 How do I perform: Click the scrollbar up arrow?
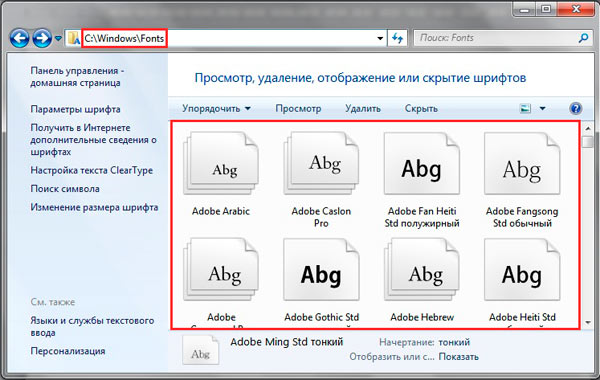pyautogui.click(x=588, y=128)
